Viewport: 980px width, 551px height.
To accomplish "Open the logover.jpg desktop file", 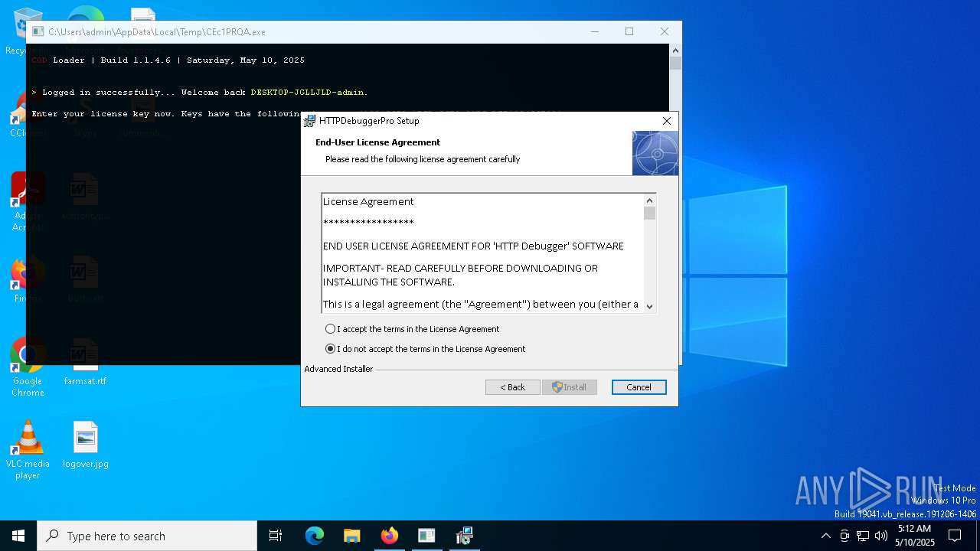I will click(86, 445).
